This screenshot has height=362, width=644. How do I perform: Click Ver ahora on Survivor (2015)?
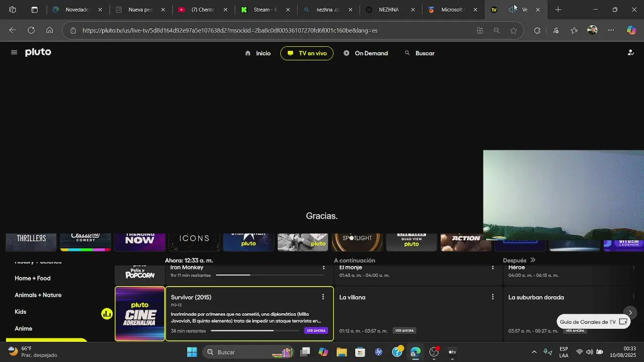click(x=316, y=331)
